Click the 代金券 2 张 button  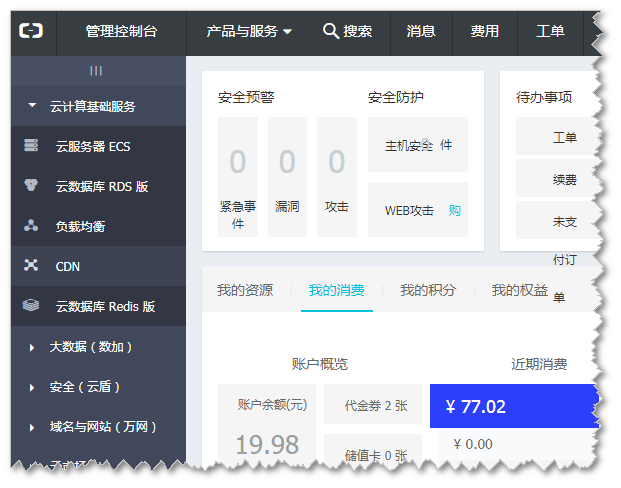click(x=375, y=406)
